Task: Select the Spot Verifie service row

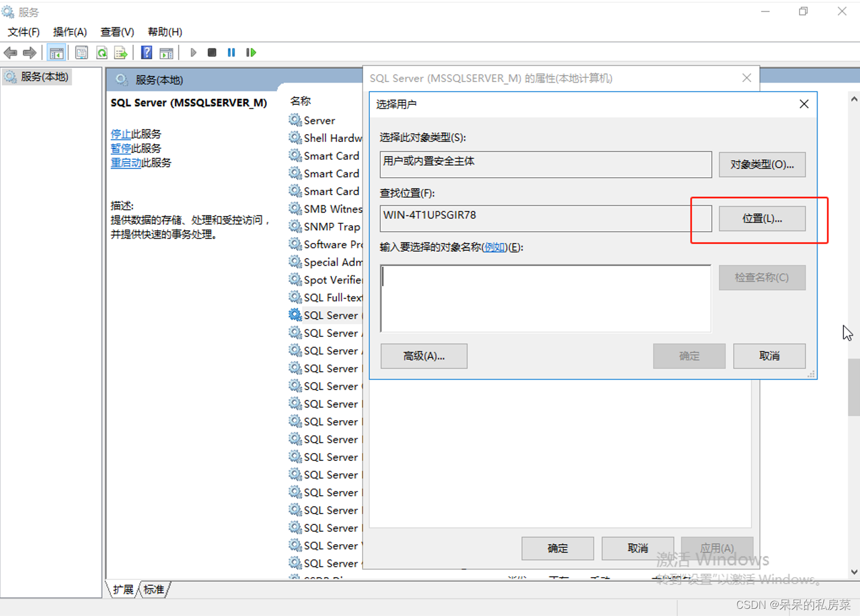Action: (326, 280)
